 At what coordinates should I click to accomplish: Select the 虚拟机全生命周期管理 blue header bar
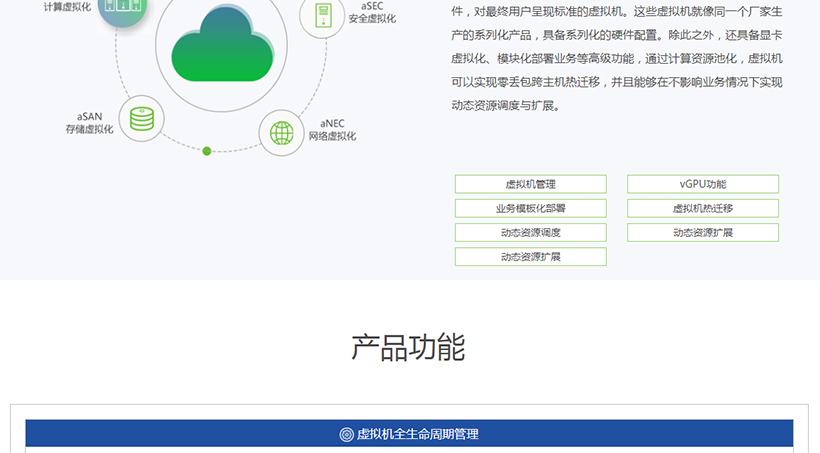pos(409,434)
